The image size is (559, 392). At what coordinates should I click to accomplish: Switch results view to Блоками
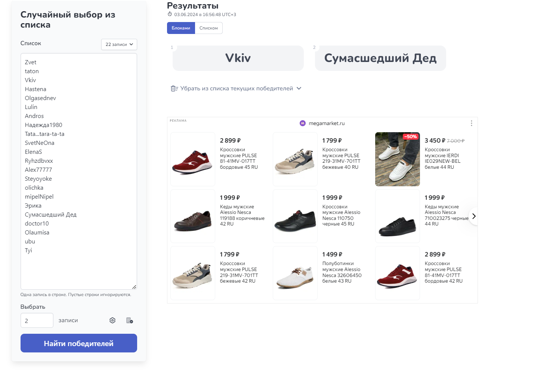click(x=181, y=28)
